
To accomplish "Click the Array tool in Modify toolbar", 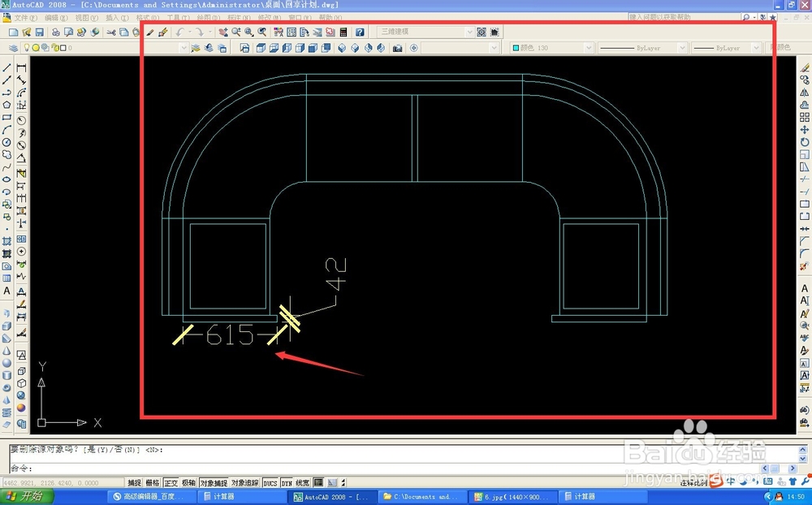I will (804, 118).
